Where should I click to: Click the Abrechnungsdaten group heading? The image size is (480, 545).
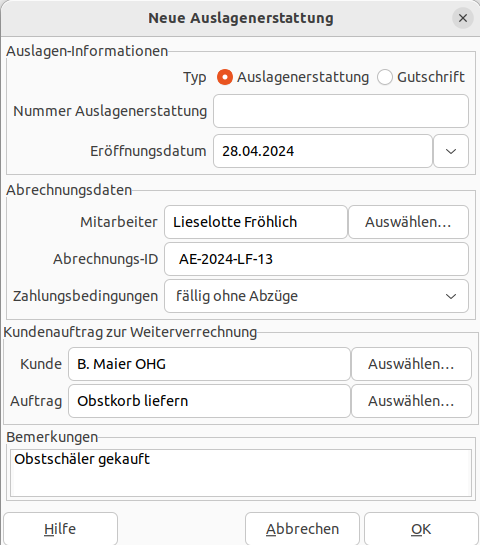click(69, 190)
